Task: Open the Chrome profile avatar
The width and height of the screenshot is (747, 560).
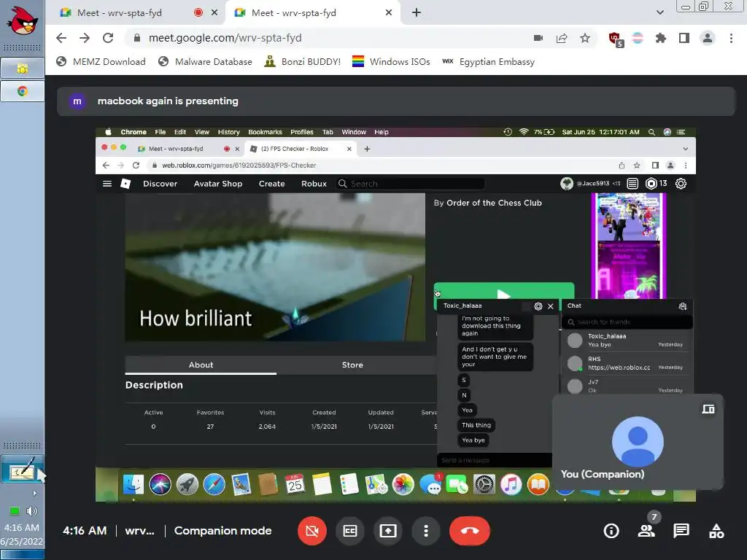Action: [708, 38]
